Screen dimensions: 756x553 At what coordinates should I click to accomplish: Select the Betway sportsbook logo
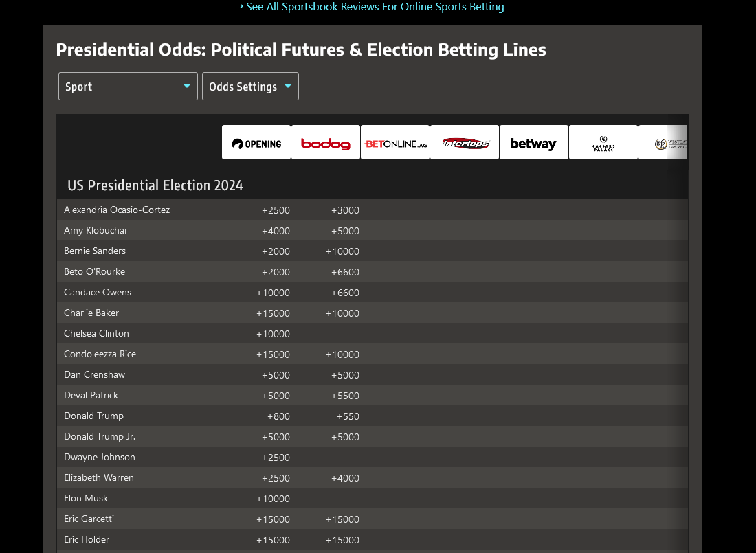pyautogui.click(x=534, y=142)
